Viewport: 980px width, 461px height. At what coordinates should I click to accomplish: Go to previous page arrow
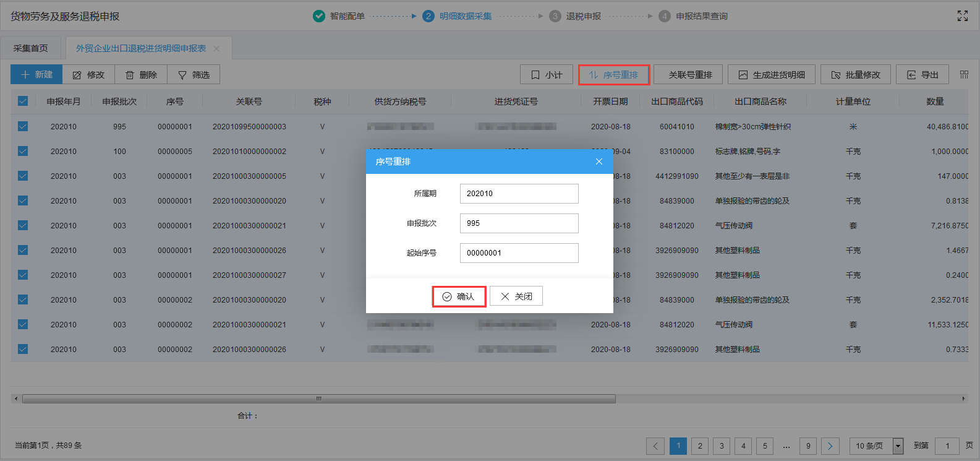pos(655,446)
